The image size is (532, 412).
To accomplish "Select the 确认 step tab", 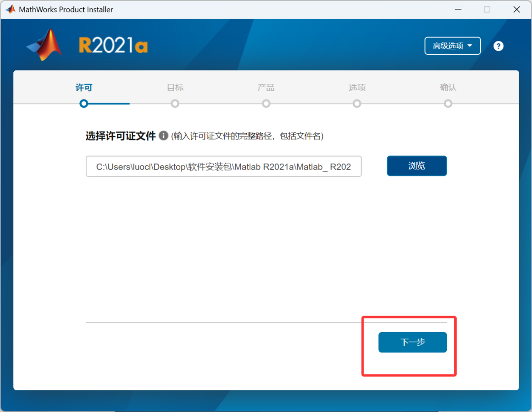I will pyautogui.click(x=448, y=88).
